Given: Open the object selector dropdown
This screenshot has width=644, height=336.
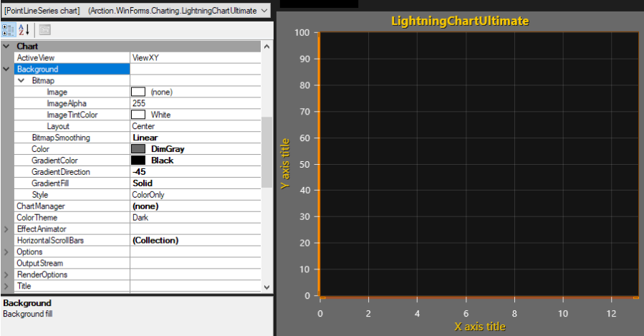Looking at the screenshot, I should pyautogui.click(x=264, y=11).
